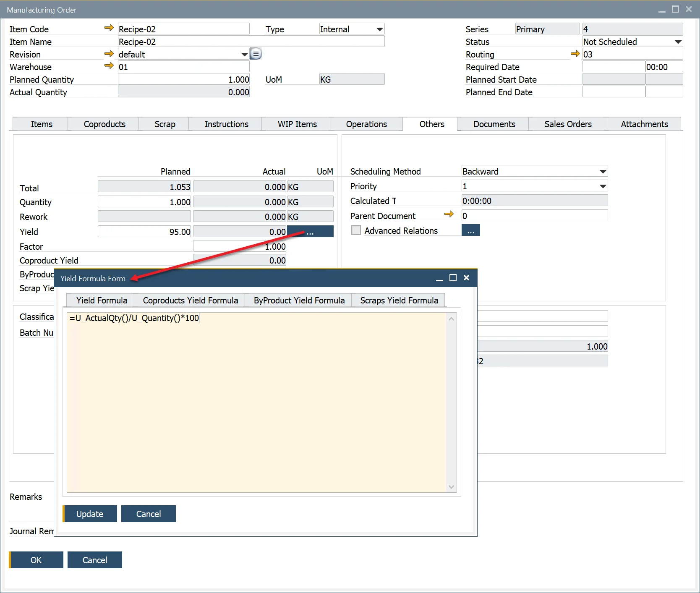Click the formula text area scrollbar

coord(451,402)
